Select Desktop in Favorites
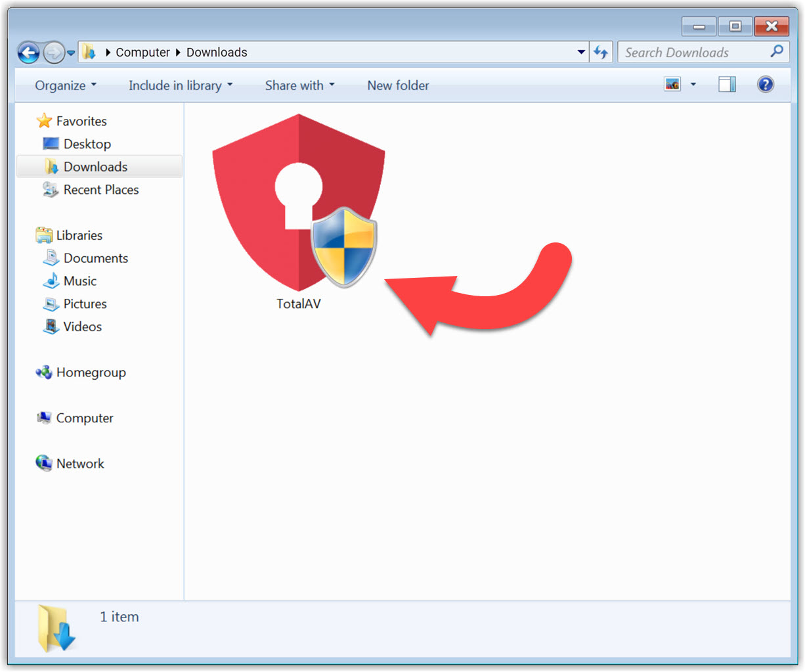 87,144
